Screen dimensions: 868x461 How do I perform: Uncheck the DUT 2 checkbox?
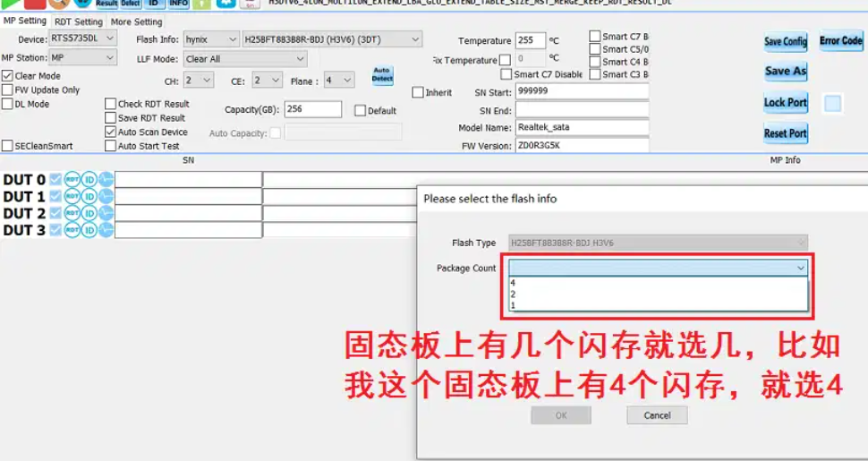[55, 213]
